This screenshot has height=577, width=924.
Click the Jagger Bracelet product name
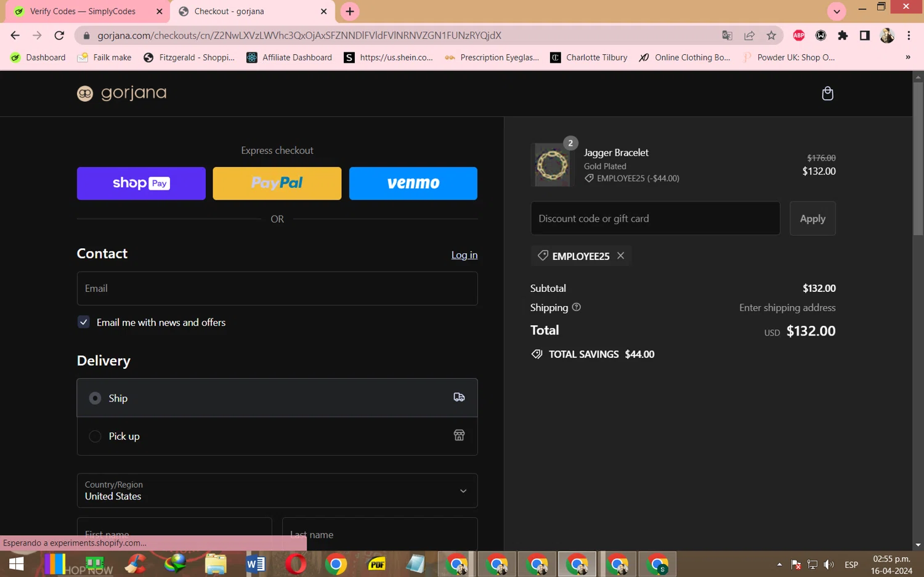point(616,152)
